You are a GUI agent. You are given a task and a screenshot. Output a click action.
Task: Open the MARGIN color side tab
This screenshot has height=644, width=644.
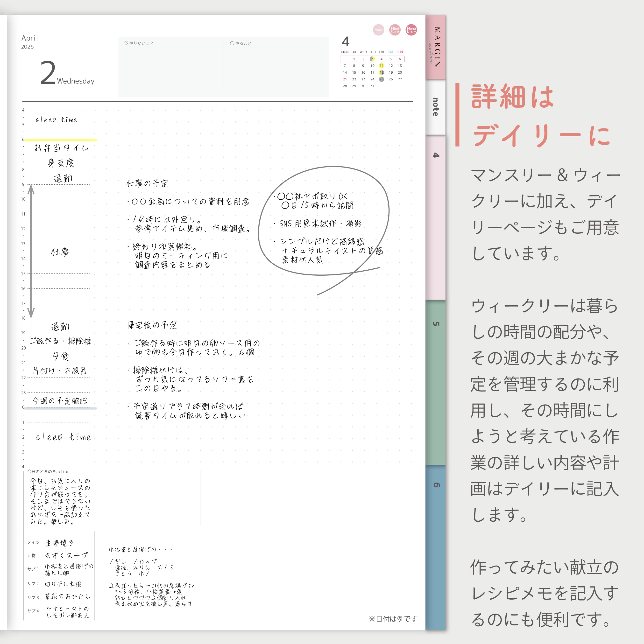click(436, 47)
